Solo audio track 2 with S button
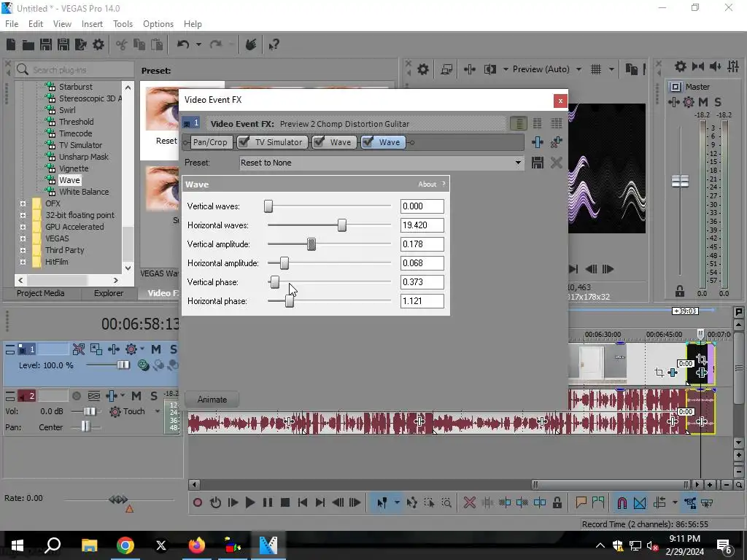Viewport: 747px width, 560px height. point(153,396)
